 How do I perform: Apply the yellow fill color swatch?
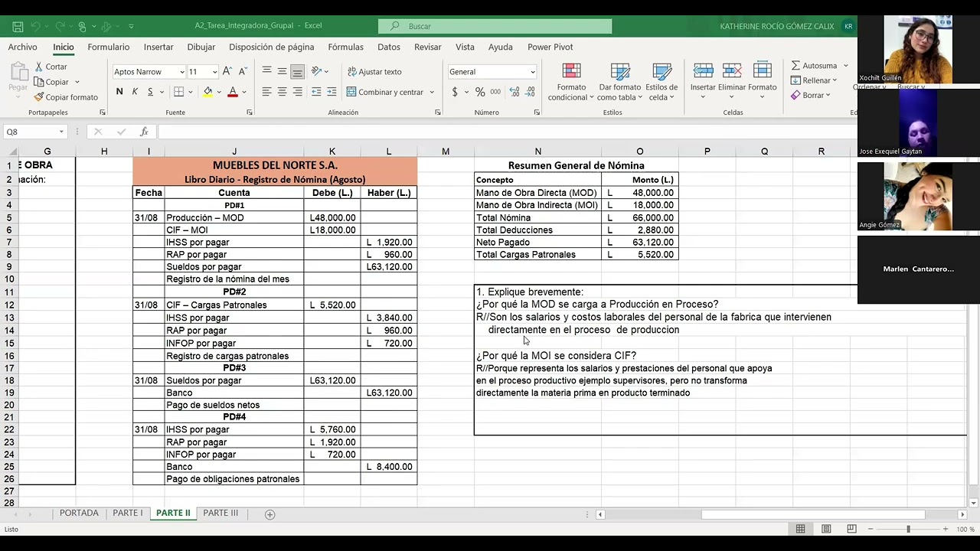pos(207,92)
